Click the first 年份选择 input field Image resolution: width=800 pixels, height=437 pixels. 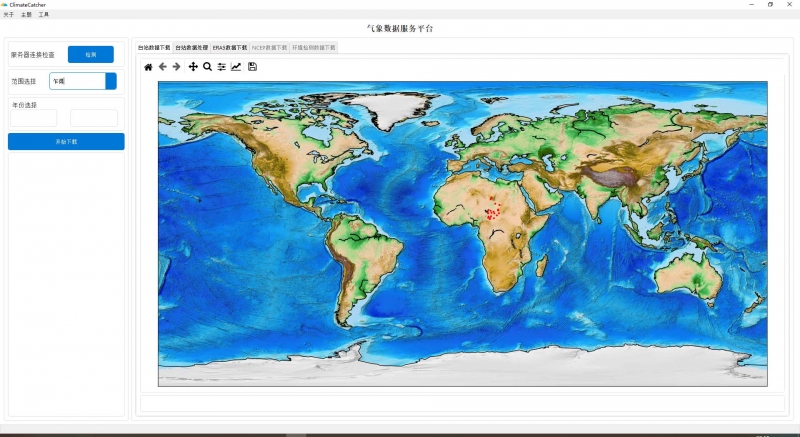pyautogui.click(x=33, y=118)
